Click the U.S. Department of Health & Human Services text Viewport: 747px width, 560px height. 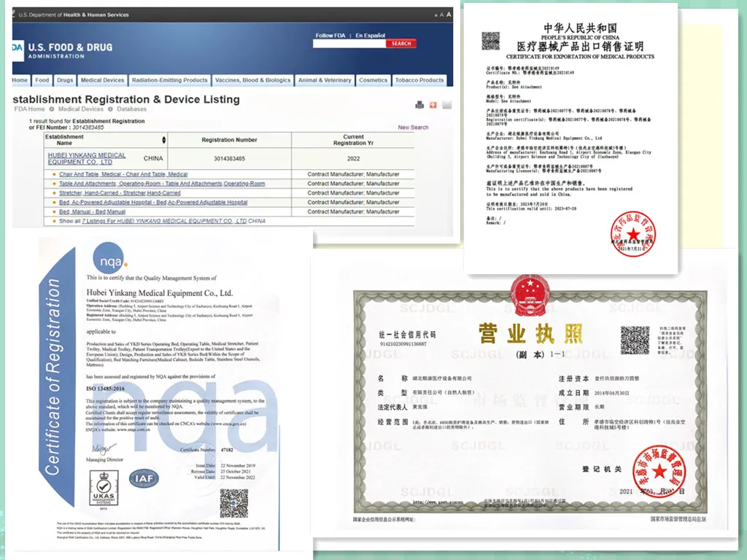74,15
